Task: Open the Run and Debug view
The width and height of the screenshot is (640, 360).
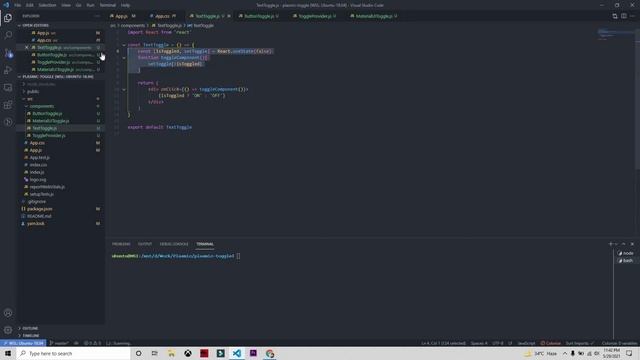Action: coord(8,70)
